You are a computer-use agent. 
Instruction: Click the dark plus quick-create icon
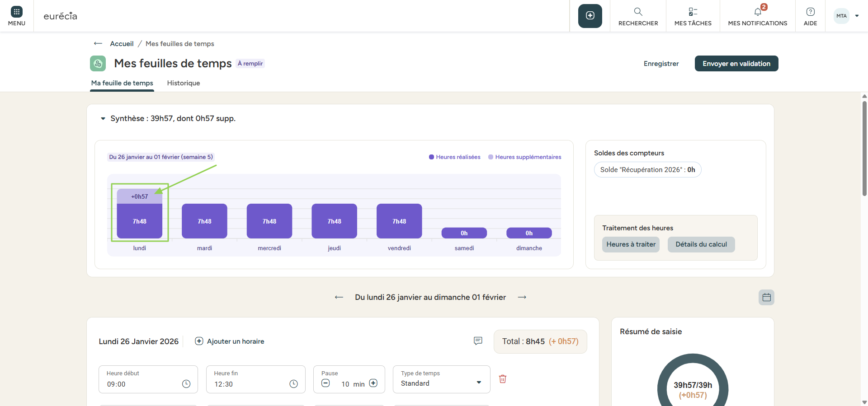click(x=590, y=16)
